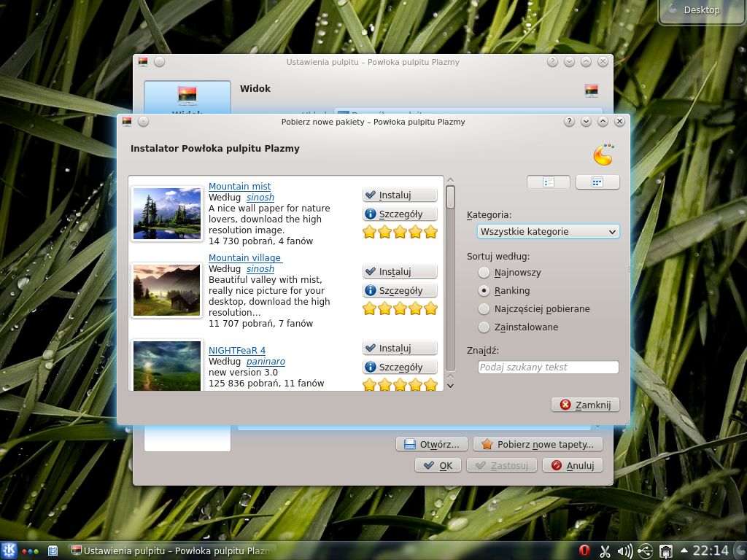Click the text '125 836 pobrań, 11 fanów'
This screenshot has height=560, width=747.
click(266, 384)
